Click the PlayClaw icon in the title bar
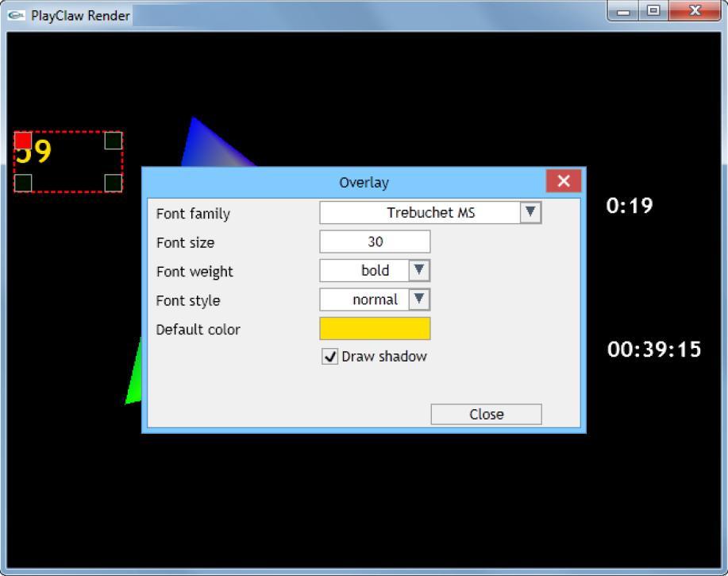Viewport: 728px width, 576px height. coord(17,15)
